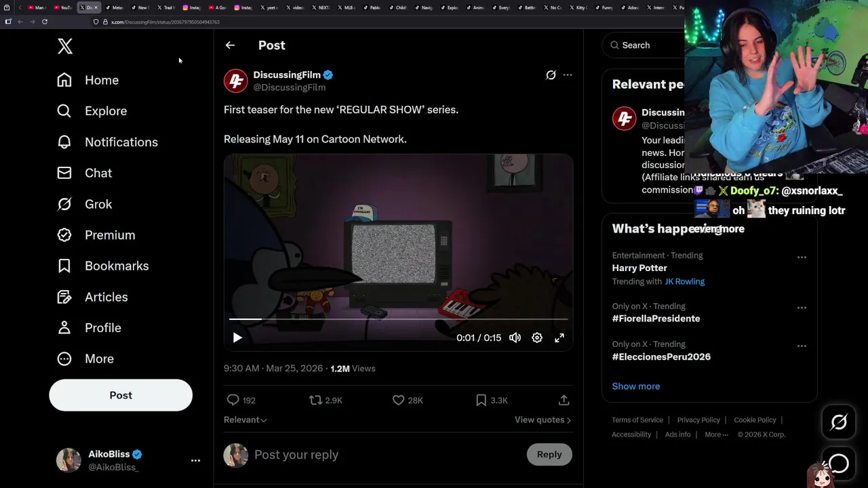Click the browser back arrow
Image resolution: width=868 pixels, height=488 pixels.
(x=20, y=22)
